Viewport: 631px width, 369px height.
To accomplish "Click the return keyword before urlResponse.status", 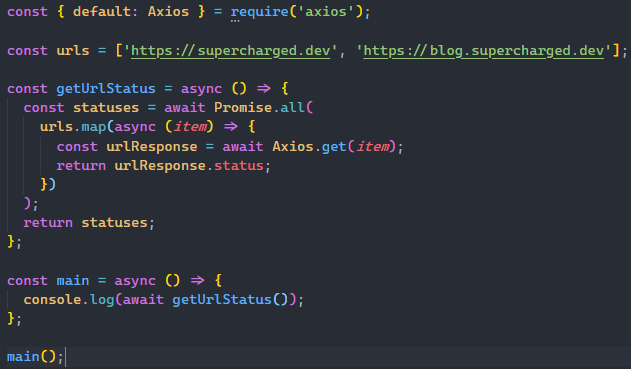I will 81,166.
